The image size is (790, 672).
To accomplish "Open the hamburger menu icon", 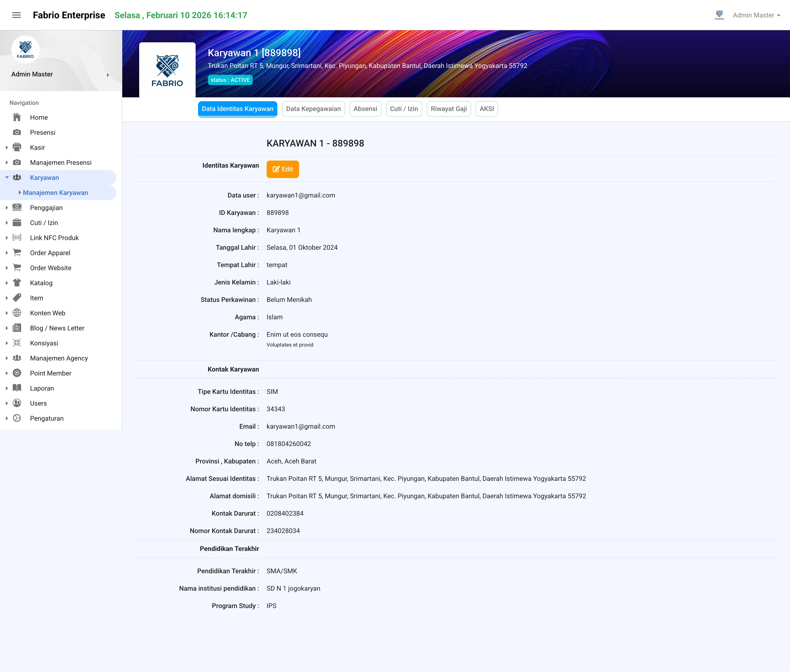I will pos(16,15).
